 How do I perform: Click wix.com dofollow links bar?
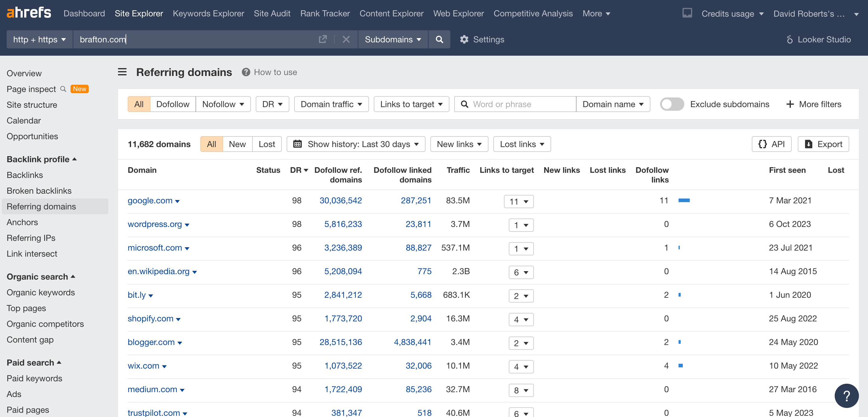click(680, 366)
